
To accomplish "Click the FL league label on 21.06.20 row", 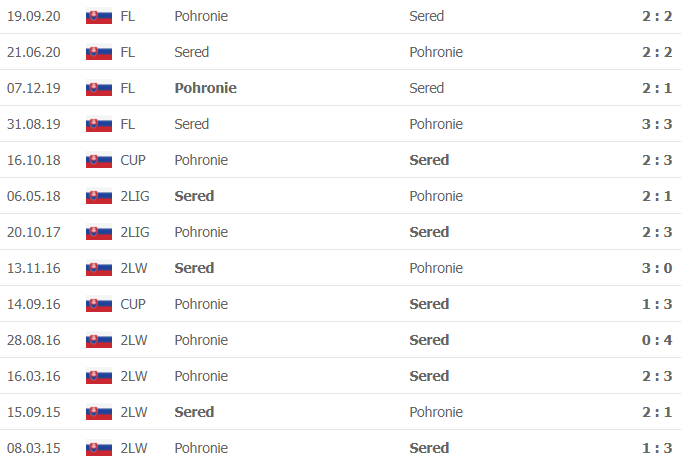I will [127, 52].
